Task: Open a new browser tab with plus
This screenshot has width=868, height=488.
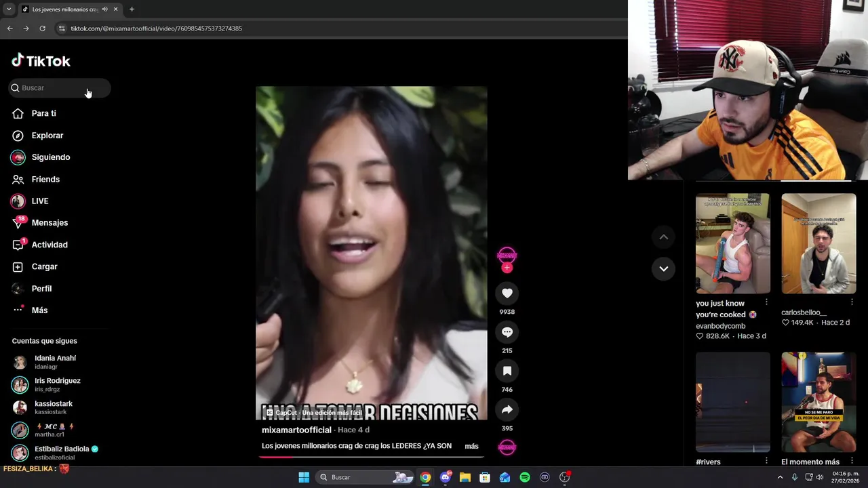Action: click(x=132, y=9)
